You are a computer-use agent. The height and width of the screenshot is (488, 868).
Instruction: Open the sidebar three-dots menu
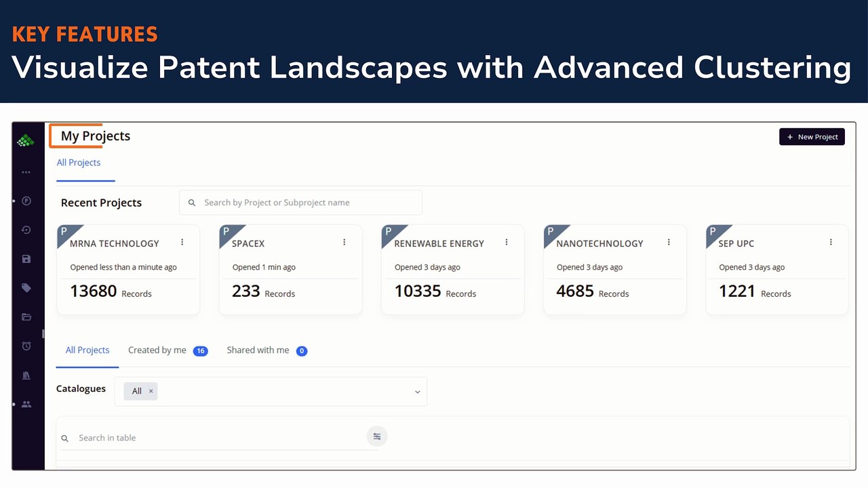pos(26,172)
